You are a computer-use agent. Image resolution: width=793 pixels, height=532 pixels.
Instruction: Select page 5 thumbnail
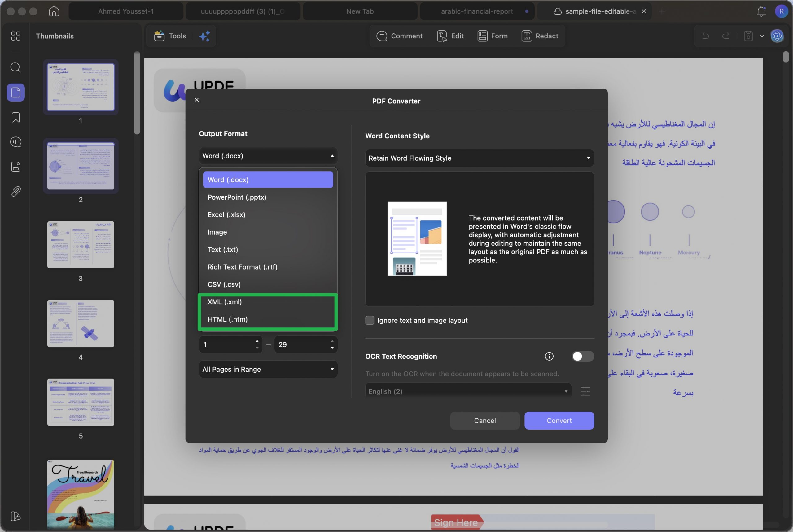[81, 402]
